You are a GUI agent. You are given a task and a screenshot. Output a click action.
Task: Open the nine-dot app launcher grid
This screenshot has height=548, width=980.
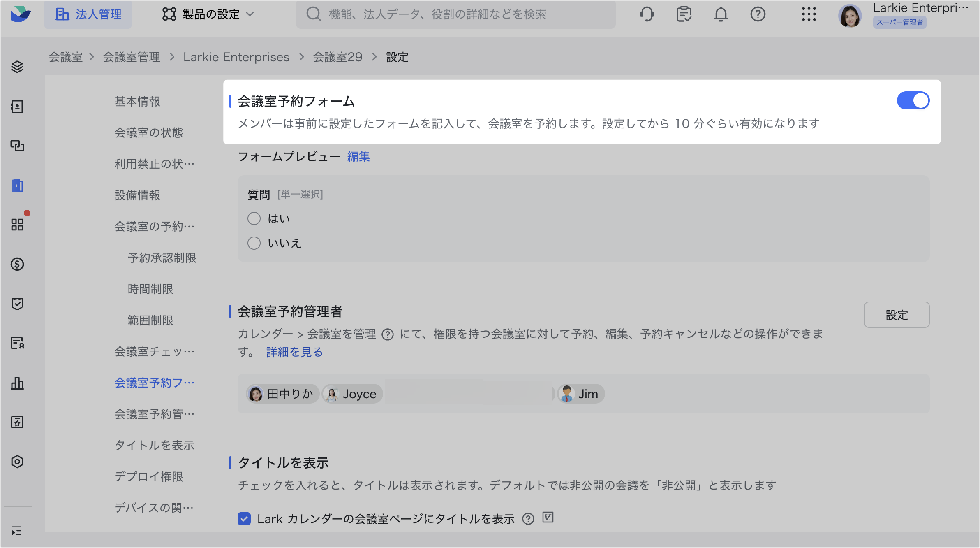point(809,14)
